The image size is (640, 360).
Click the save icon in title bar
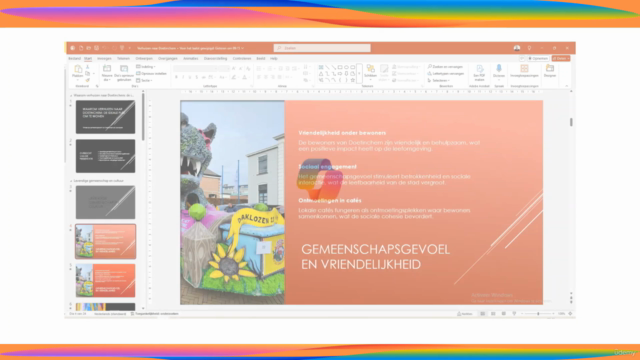(96, 48)
